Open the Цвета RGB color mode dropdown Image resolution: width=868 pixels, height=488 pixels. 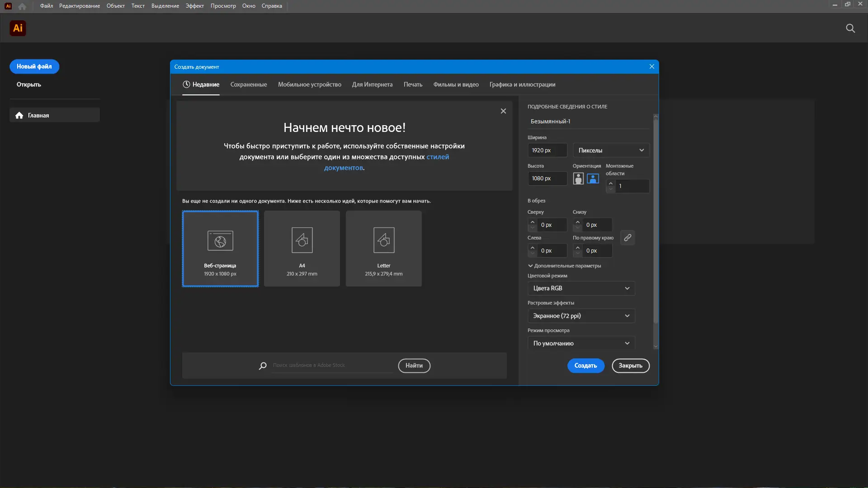581,288
